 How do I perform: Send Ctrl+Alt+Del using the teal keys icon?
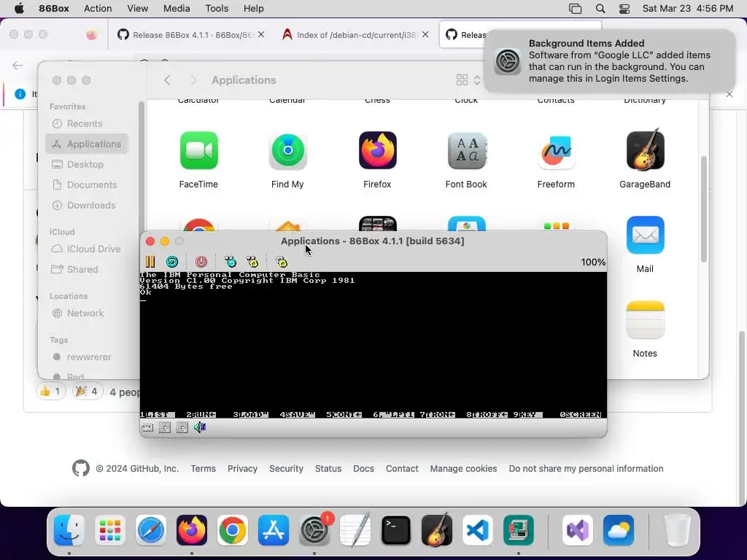tap(230, 262)
